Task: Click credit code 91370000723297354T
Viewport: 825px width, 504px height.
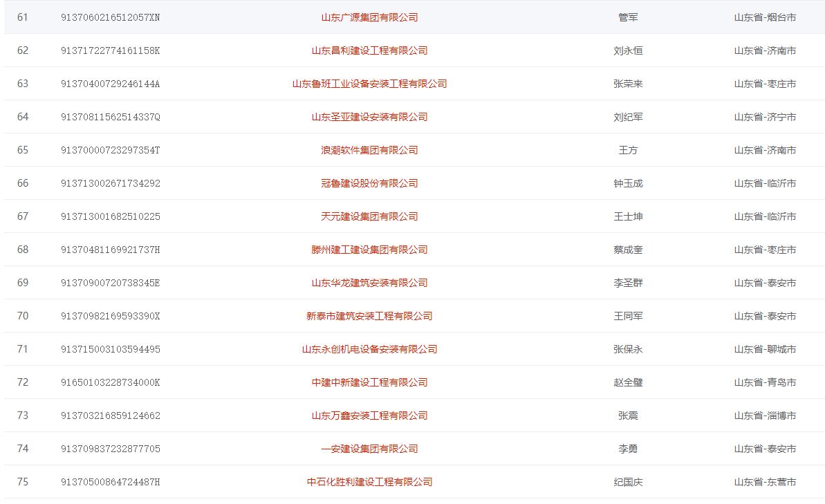Action: (x=111, y=150)
